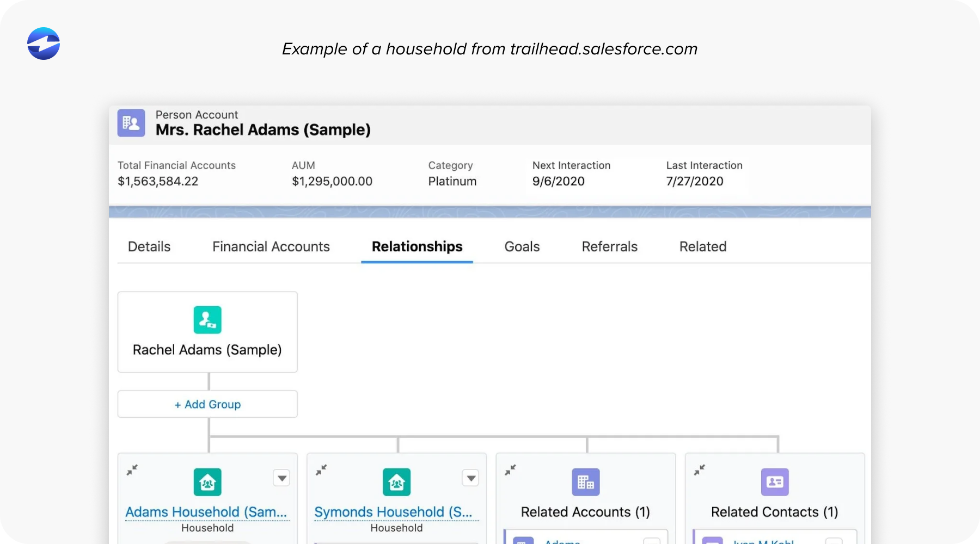Open the Details tab
The width and height of the screenshot is (980, 544).
tap(149, 246)
